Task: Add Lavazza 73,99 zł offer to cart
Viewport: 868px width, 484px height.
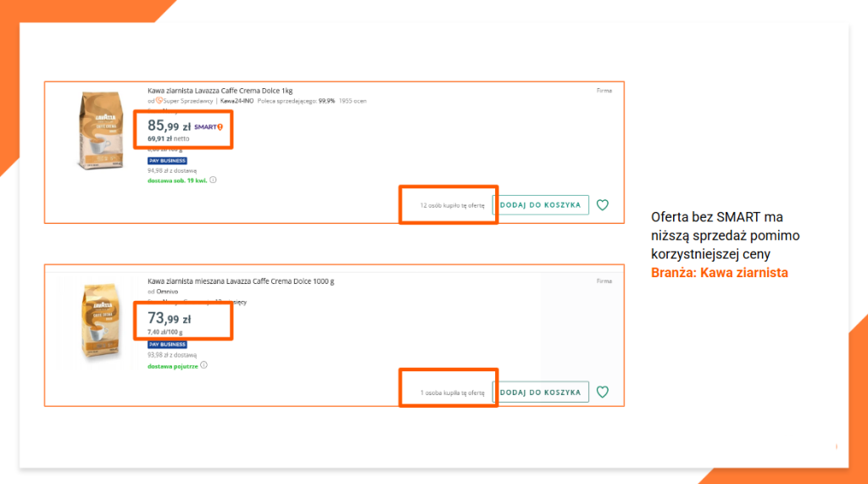Action: pos(541,392)
